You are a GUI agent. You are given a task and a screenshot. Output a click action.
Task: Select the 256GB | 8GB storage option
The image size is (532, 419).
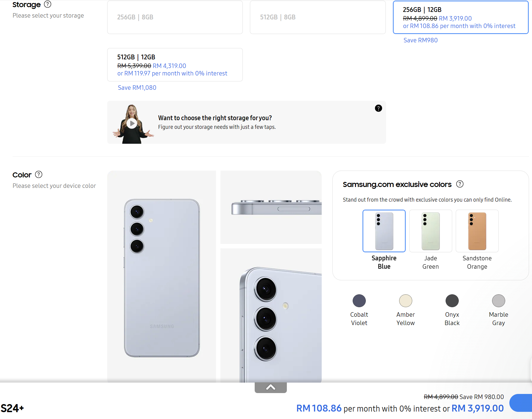click(175, 17)
